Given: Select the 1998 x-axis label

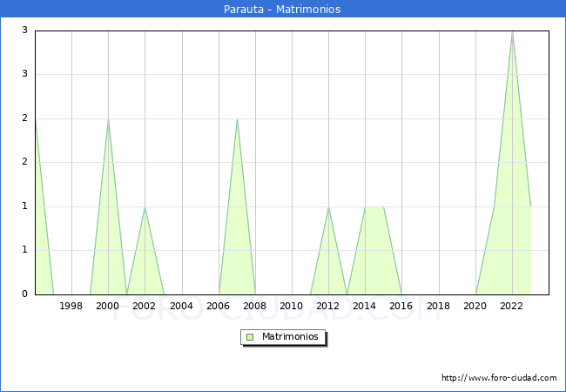Looking at the screenshot, I should 71,306.
